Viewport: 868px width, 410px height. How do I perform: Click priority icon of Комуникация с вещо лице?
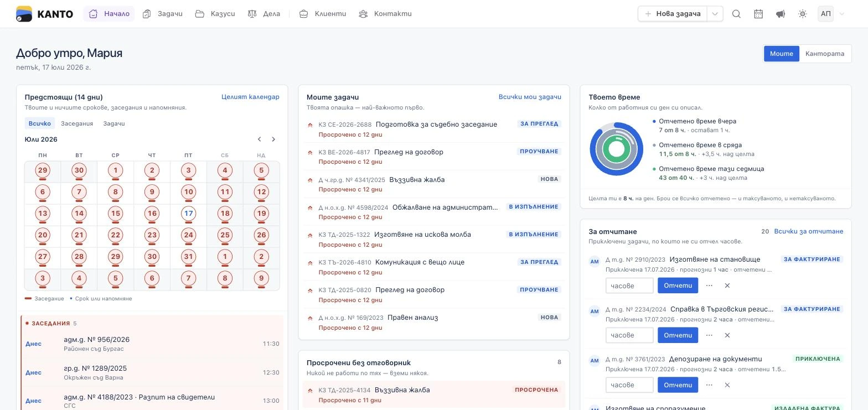coord(310,263)
